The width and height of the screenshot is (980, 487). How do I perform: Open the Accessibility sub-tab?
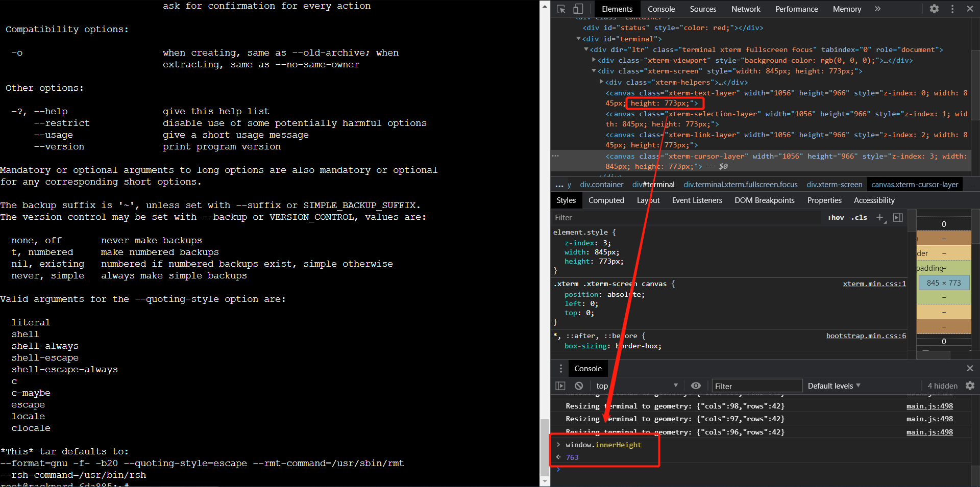pyautogui.click(x=874, y=200)
